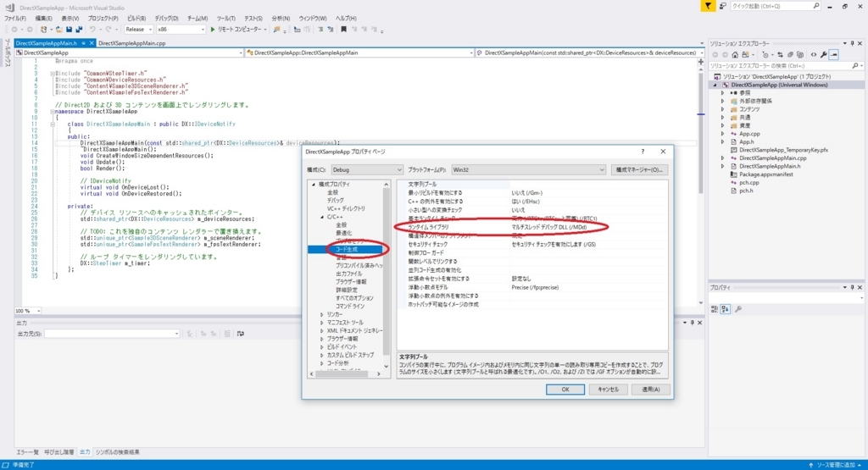The height and width of the screenshot is (470, 868).
Task: Open the ツール(T) menu
Action: (225, 19)
